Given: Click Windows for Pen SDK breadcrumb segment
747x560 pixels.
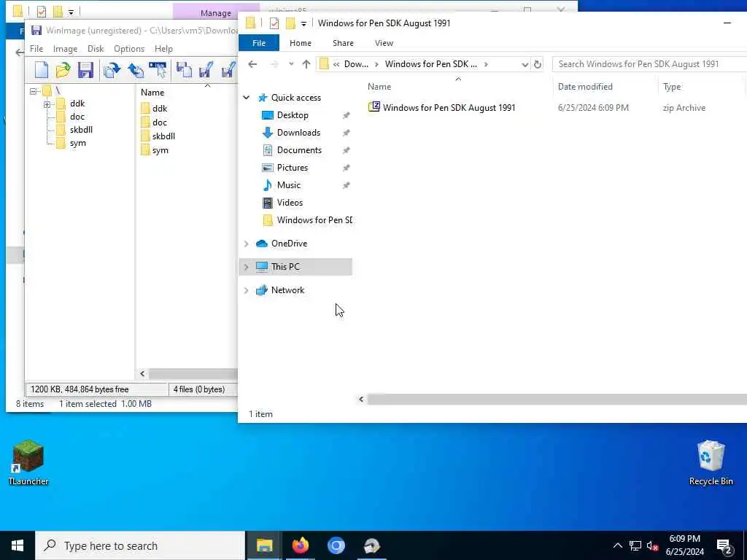Looking at the screenshot, I should pos(430,64).
